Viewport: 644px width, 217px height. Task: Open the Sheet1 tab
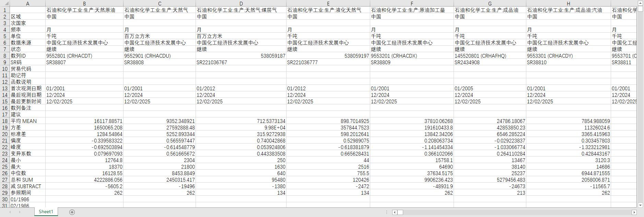[x=46, y=212]
